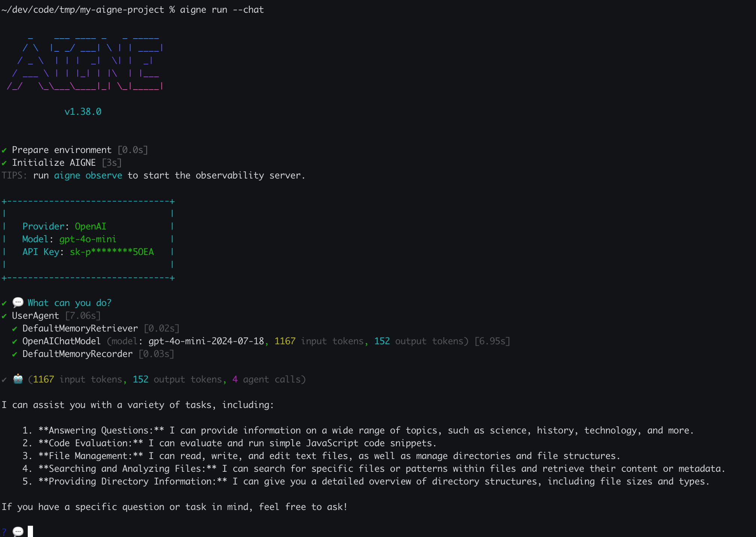756x537 pixels.
Task: Click the green checkmark beside Initialize AIGNE
Action: (x=4, y=163)
